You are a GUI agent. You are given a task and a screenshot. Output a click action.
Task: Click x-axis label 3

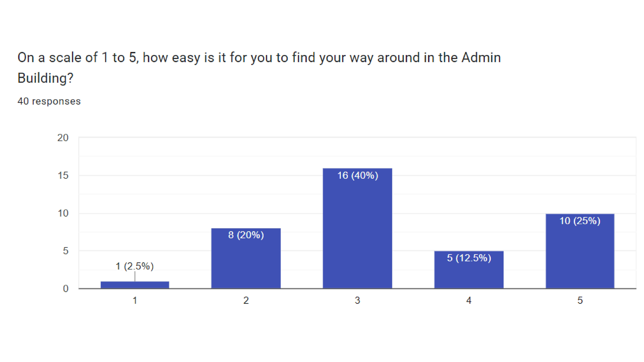357,300
